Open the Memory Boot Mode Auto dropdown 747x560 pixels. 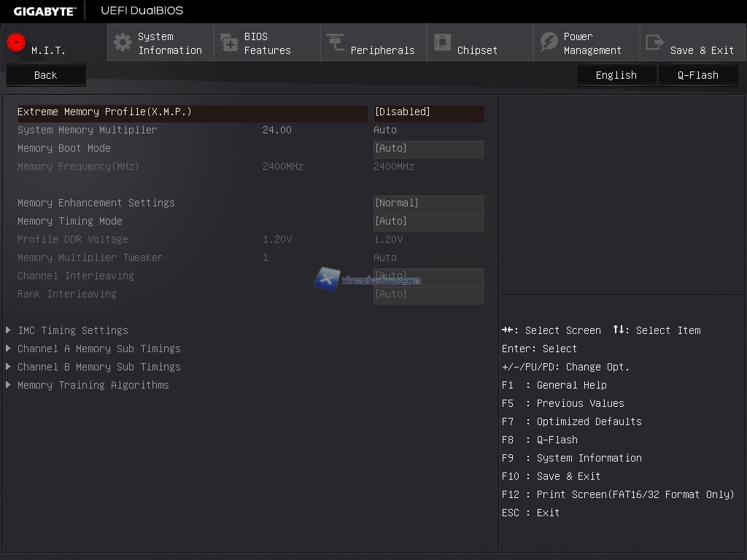coord(428,149)
